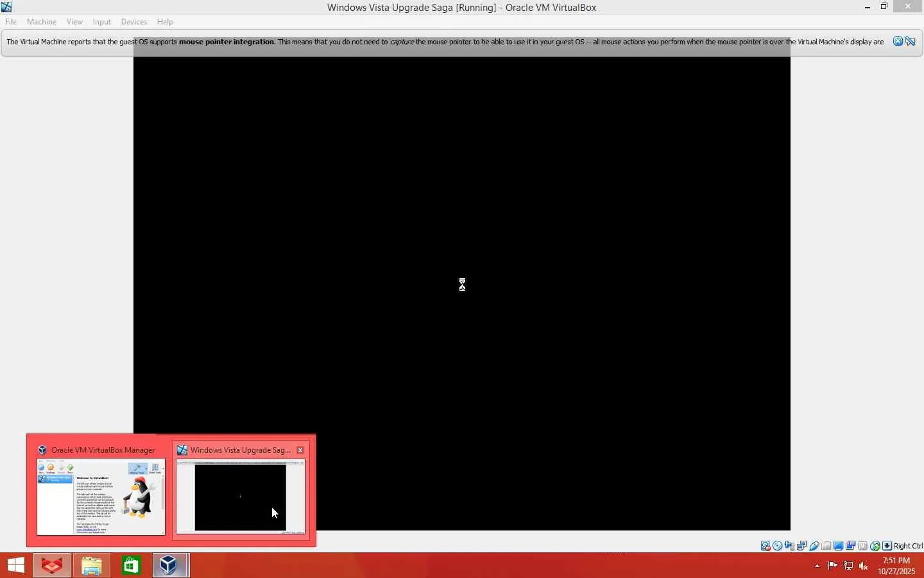The image size is (924, 578).
Task: Click the recording status indicator
Action: pos(851,546)
